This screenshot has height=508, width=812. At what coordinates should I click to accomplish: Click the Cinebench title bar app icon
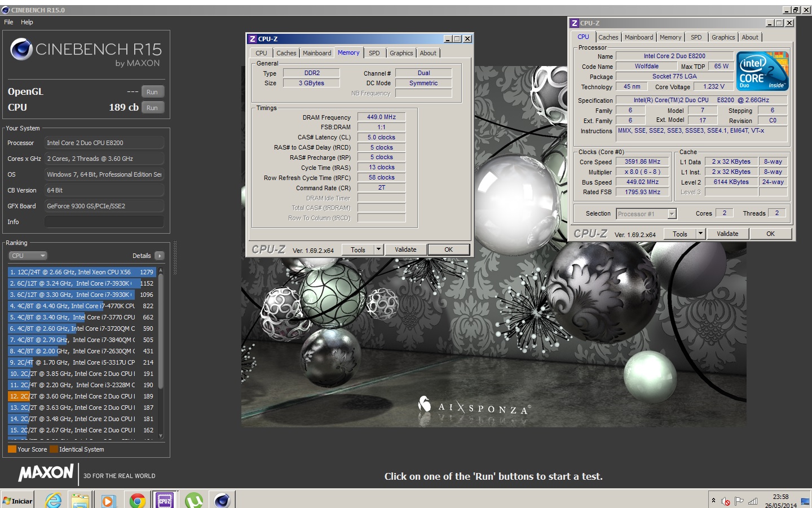click(x=6, y=10)
